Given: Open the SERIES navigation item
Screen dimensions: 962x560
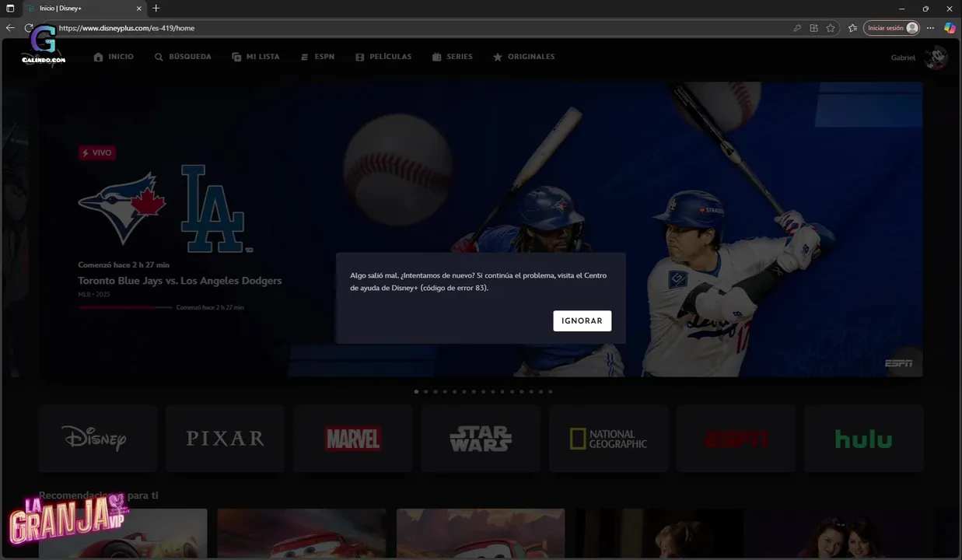Looking at the screenshot, I should (453, 57).
